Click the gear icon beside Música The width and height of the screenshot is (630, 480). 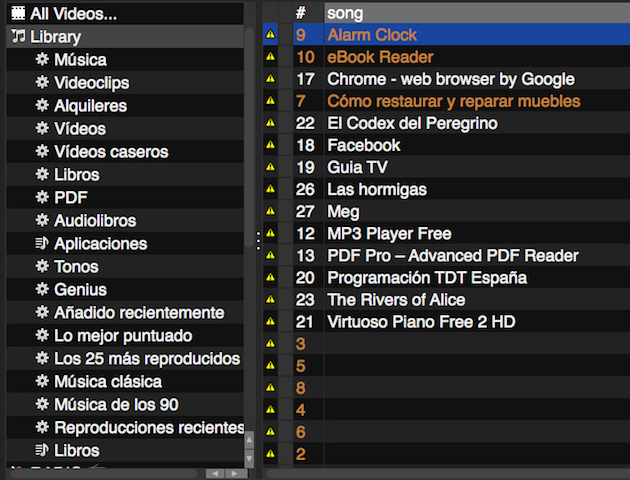tap(42, 59)
